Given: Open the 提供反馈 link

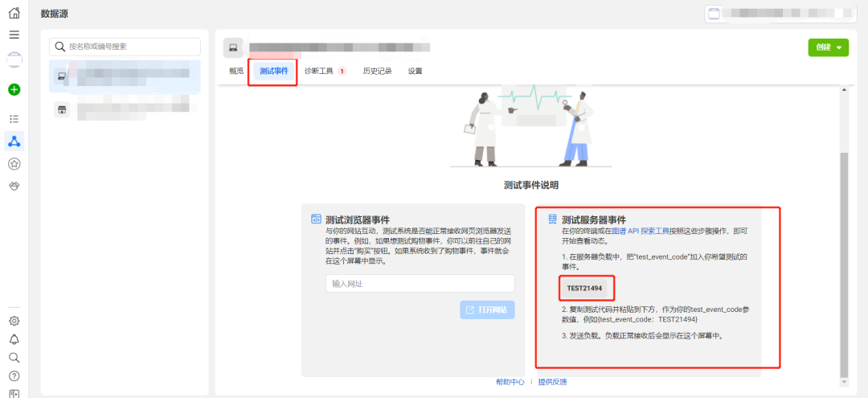Looking at the screenshot, I should [x=552, y=382].
